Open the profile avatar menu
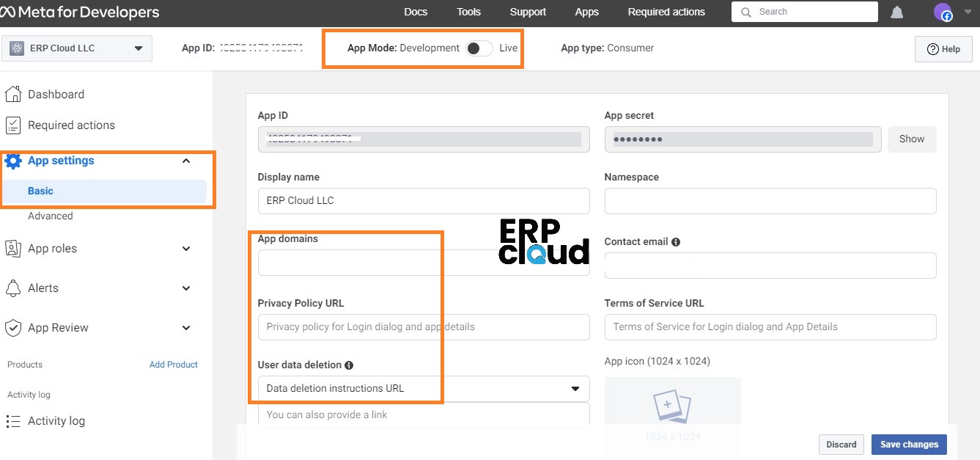The height and width of the screenshot is (460, 980). click(943, 12)
